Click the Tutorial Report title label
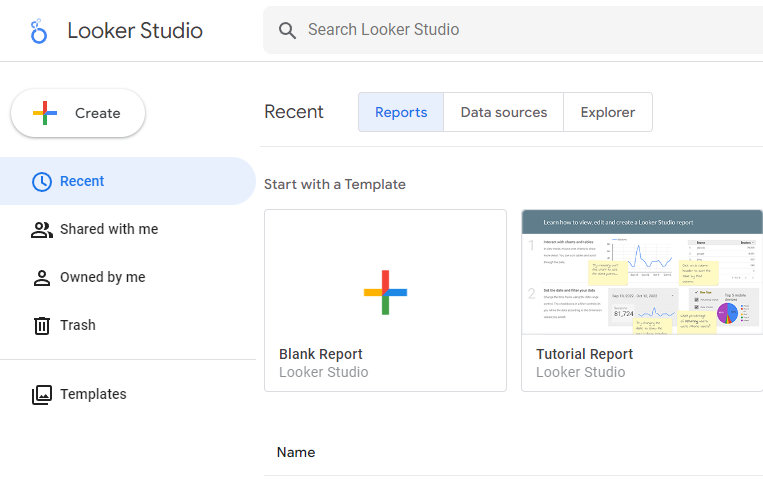The height and width of the screenshot is (482, 763). click(585, 354)
